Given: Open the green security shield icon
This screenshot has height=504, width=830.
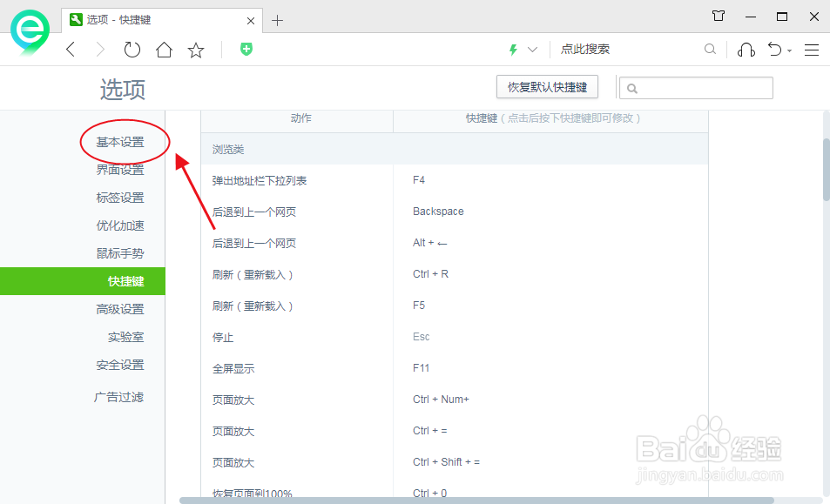Looking at the screenshot, I should coord(246,50).
